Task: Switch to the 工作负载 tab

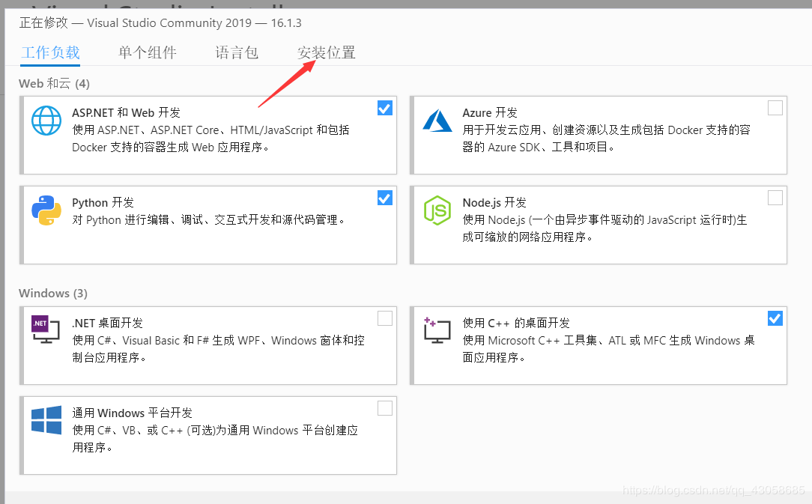Action: 50,52
